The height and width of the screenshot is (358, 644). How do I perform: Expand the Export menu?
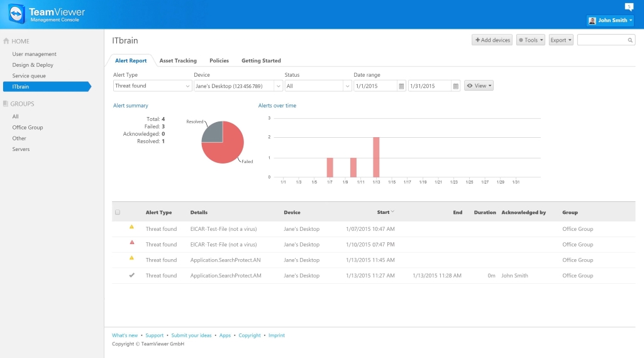[561, 40]
